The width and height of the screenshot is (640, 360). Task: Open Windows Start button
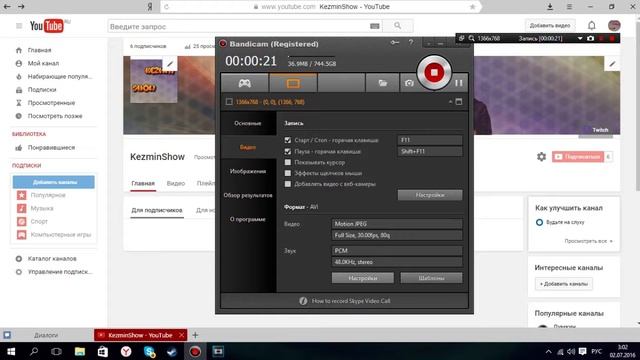point(11,351)
